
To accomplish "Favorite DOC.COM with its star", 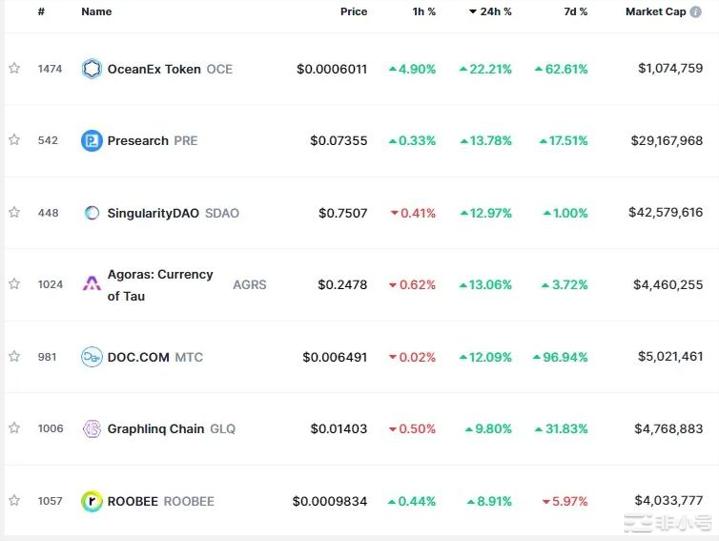I will click(x=14, y=357).
